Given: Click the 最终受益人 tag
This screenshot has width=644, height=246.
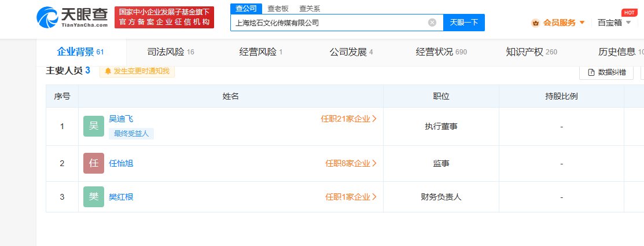Looking at the screenshot, I should click(x=131, y=134).
